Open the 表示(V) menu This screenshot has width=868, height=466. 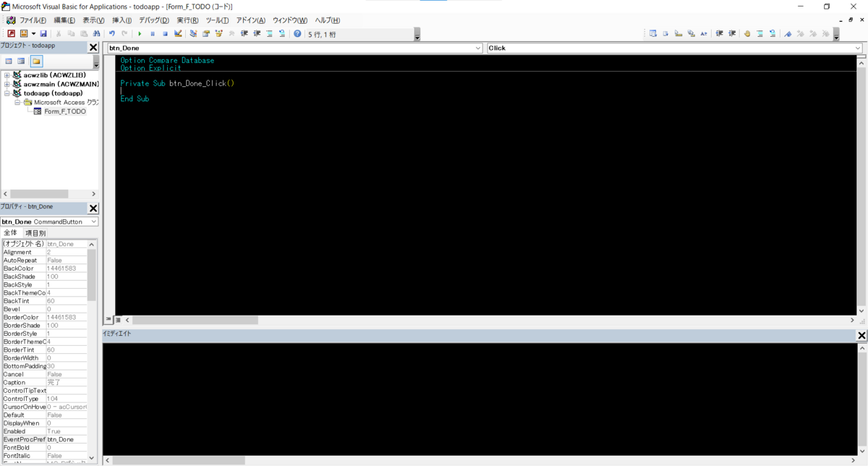(x=93, y=20)
